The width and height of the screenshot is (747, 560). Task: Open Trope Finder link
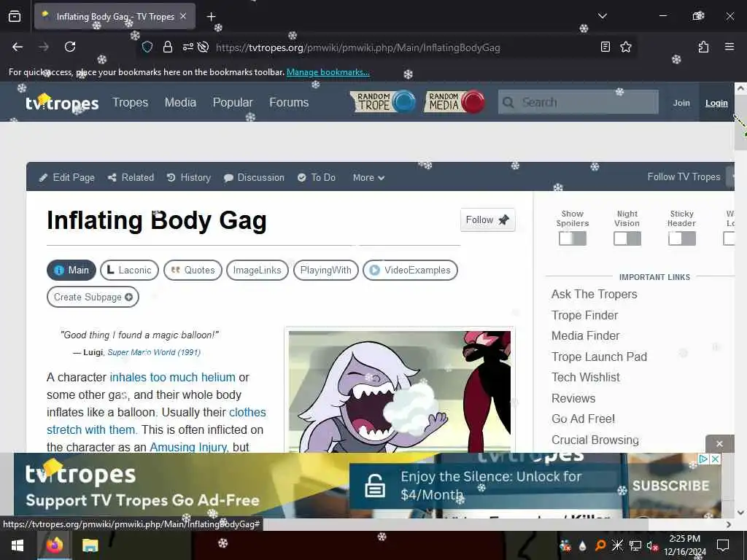click(584, 315)
